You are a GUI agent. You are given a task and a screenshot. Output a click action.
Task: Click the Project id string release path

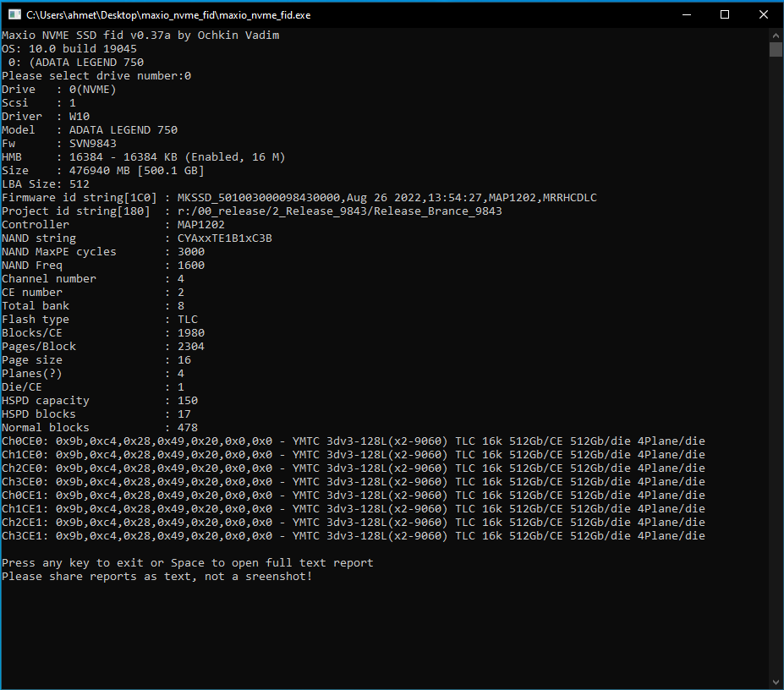coord(339,211)
